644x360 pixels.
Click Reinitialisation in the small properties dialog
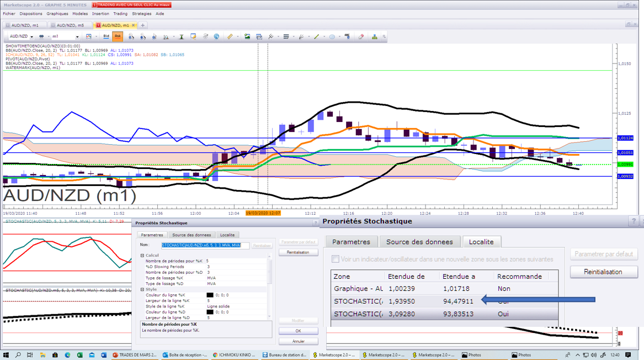click(298, 252)
